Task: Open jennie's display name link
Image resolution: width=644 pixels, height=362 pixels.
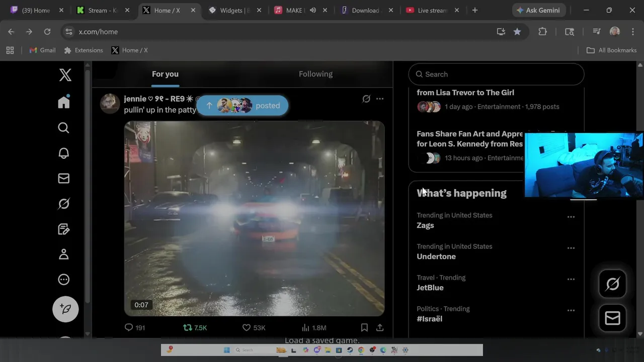Action: coord(158,99)
